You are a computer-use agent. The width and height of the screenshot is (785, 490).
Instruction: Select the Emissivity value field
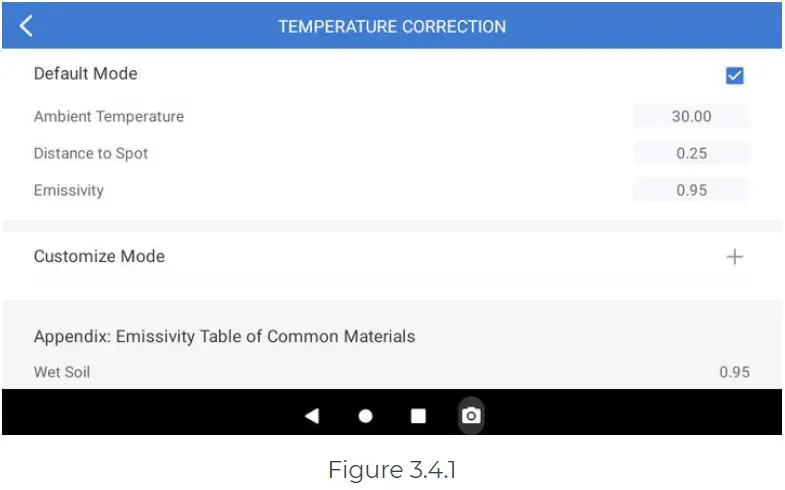(691, 190)
